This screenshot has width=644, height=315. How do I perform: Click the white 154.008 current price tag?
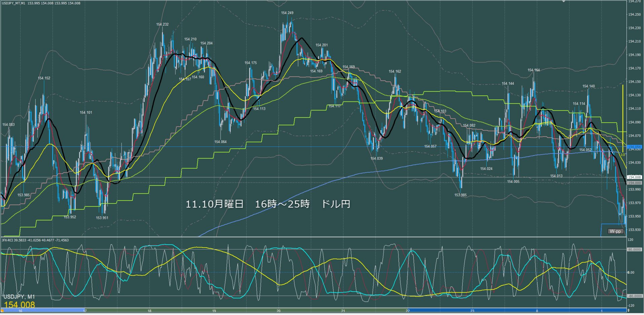634,177
